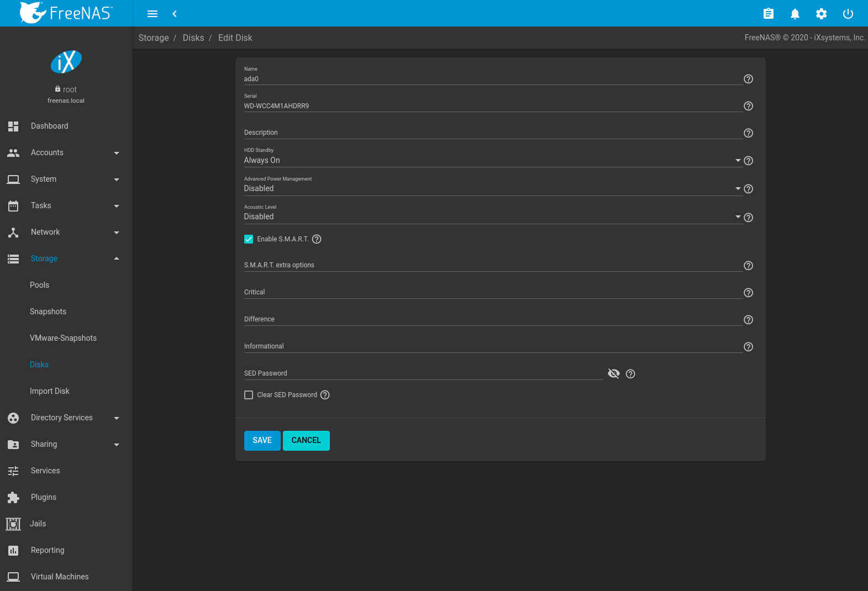
Task: Show help for the SED Password field
Action: click(630, 374)
